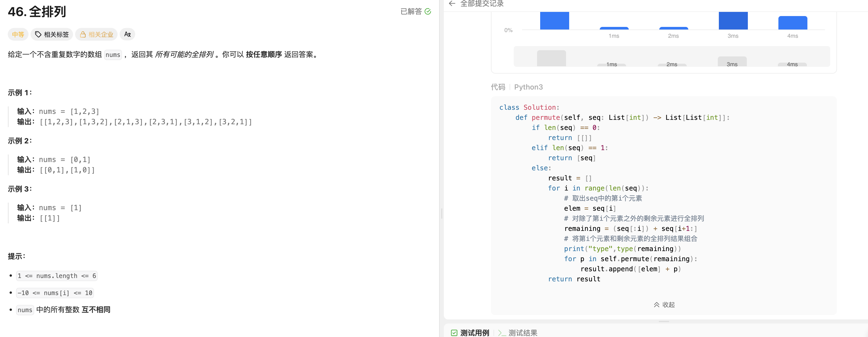Click the vertical divider between the panels
The image size is (868, 337).
point(442,214)
